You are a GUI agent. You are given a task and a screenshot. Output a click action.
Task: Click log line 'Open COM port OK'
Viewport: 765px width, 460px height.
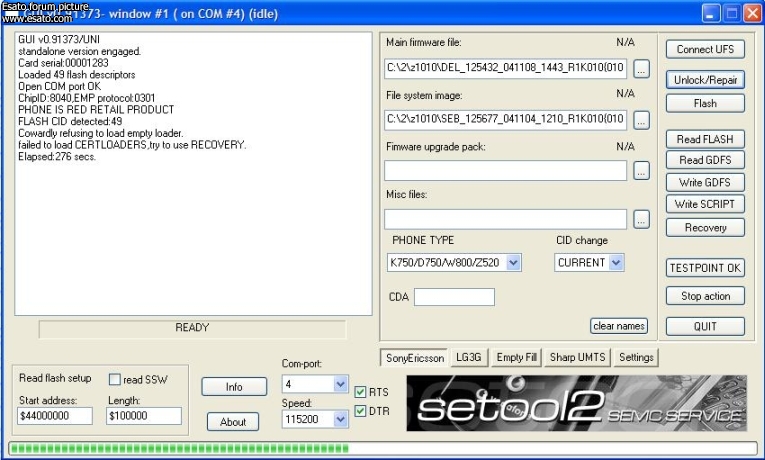tap(60, 86)
